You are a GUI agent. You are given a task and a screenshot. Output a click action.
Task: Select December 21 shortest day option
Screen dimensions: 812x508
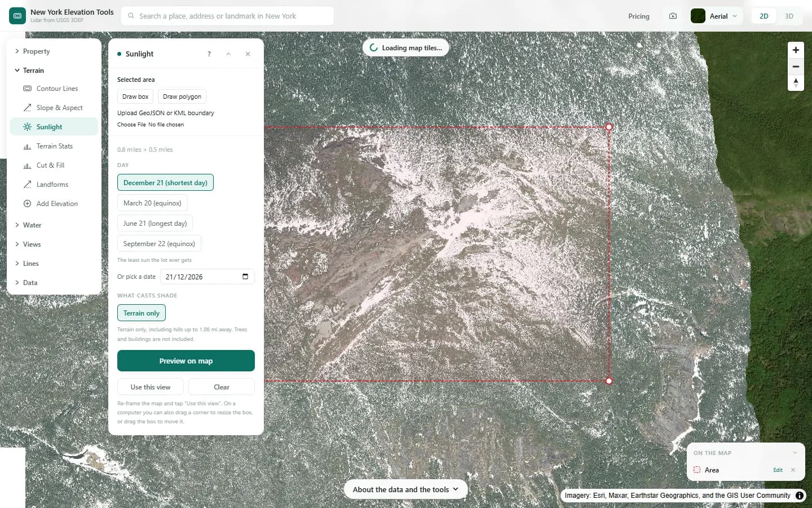(x=165, y=182)
